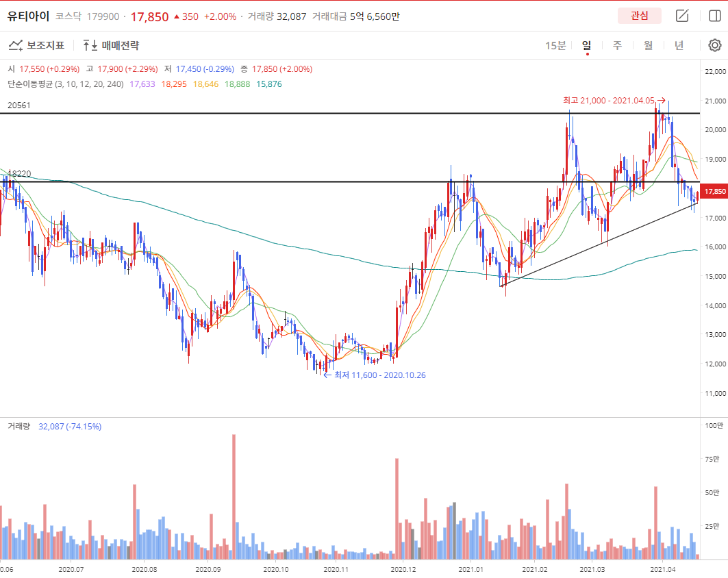Click the red 17,850 price axis tag
Image resolution: width=728 pixels, height=578 pixels.
pyautogui.click(x=714, y=191)
